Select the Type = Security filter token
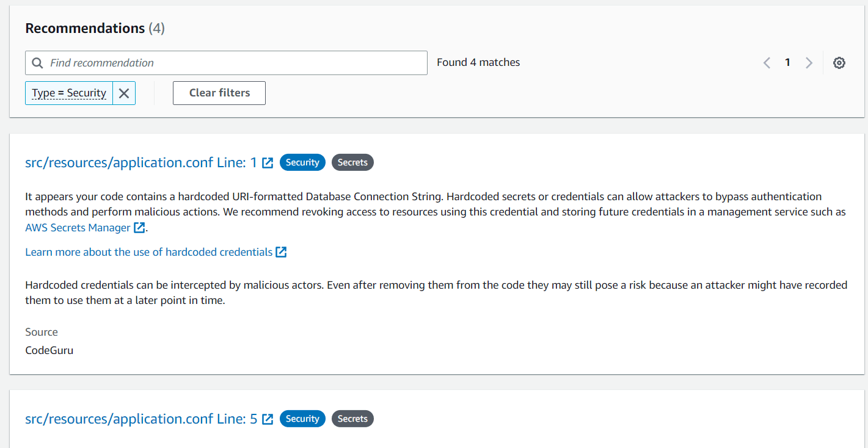Viewport: 868px width, 448px height. [x=68, y=93]
